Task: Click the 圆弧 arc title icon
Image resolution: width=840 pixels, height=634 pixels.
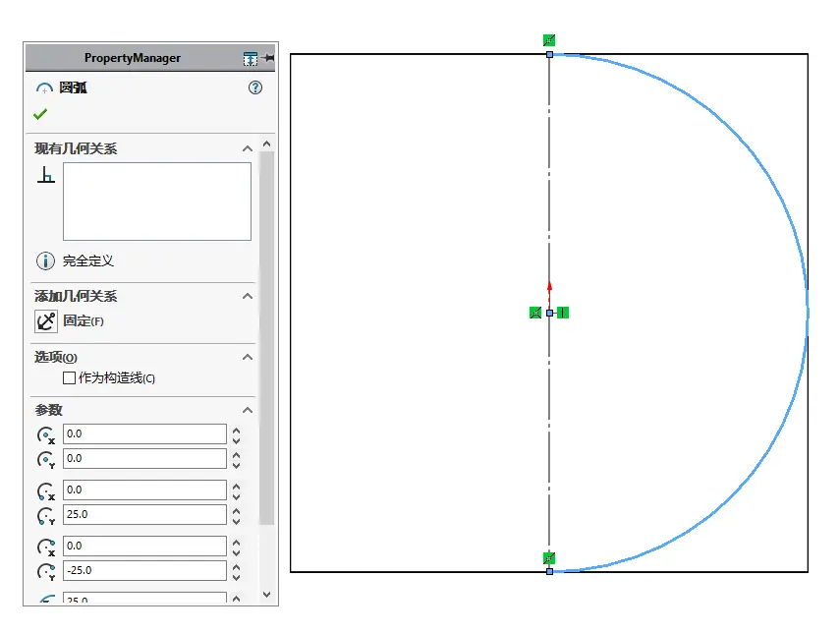Action: [x=44, y=87]
